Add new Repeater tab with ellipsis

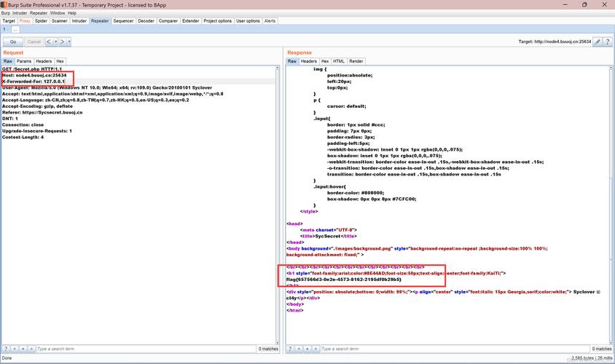pyautogui.click(x=15, y=29)
